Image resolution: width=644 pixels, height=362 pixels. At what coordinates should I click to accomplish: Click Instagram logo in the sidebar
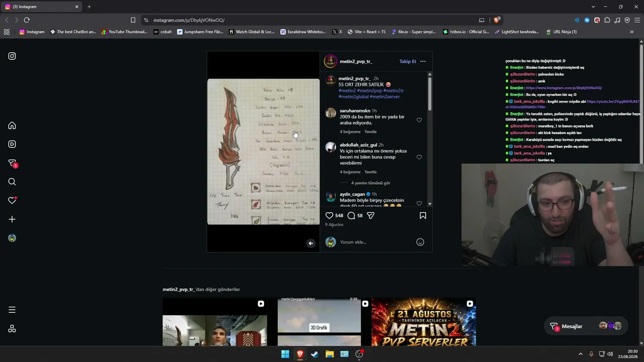(x=12, y=56)
